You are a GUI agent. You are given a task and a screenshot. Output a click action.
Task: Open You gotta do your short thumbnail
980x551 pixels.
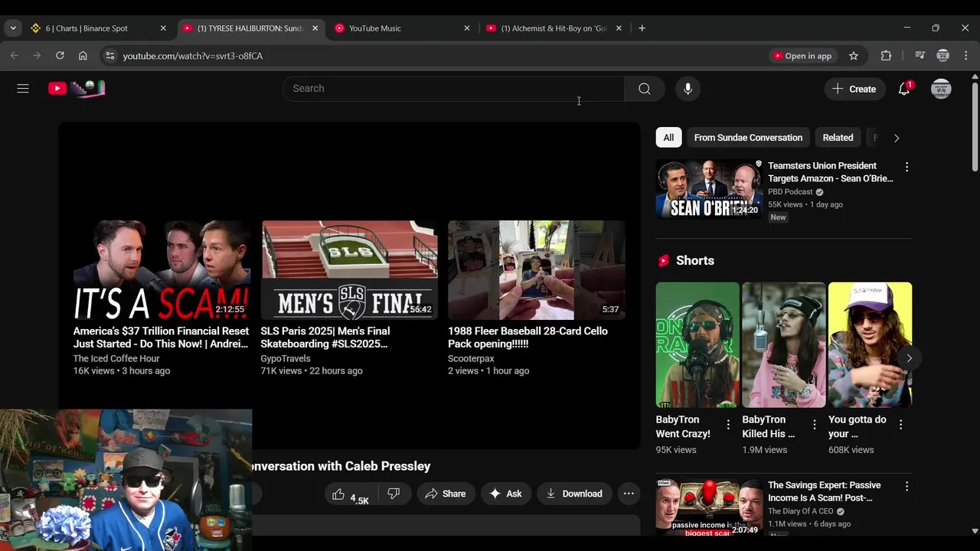[870, 345]
